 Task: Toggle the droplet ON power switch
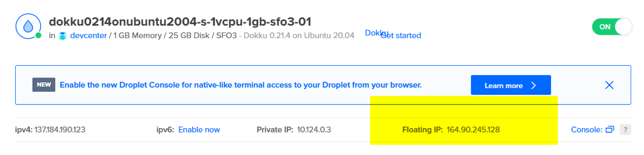click(612, 27)
